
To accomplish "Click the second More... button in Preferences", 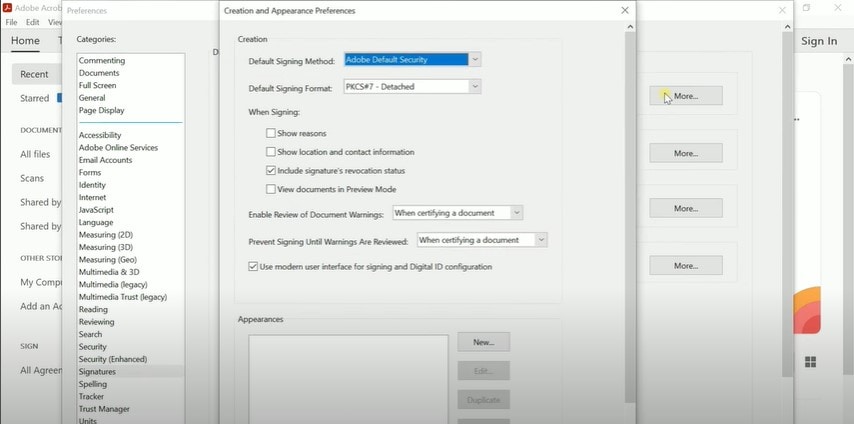I will coord(686,153).
